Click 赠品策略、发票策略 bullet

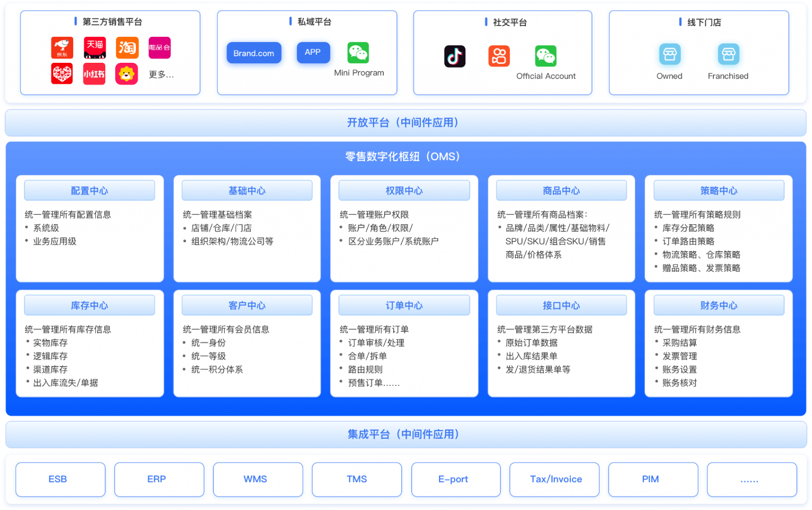pos(701,268)
